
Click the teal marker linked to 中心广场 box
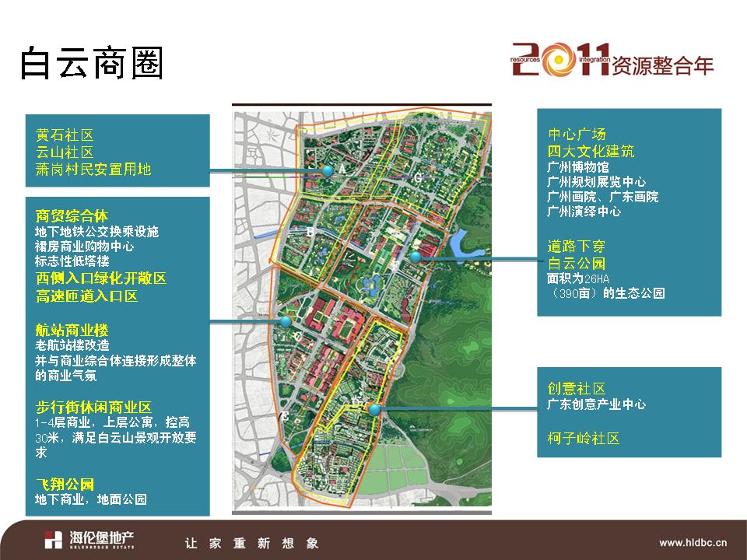416,256
